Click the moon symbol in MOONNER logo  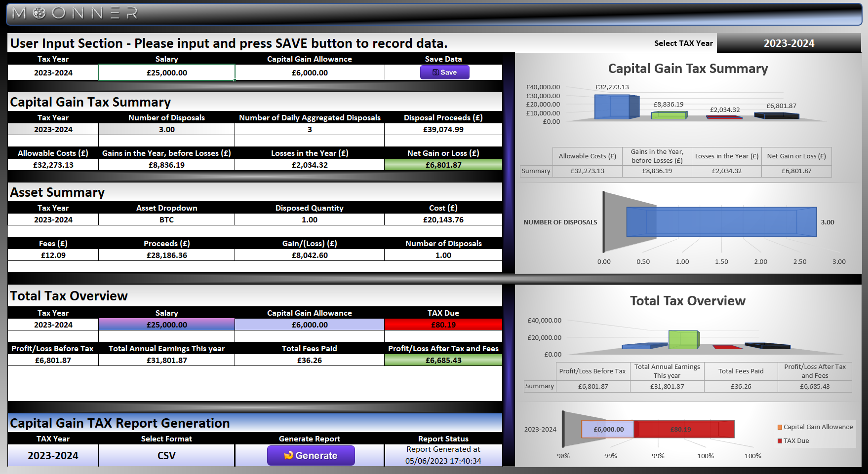point(39,13)
